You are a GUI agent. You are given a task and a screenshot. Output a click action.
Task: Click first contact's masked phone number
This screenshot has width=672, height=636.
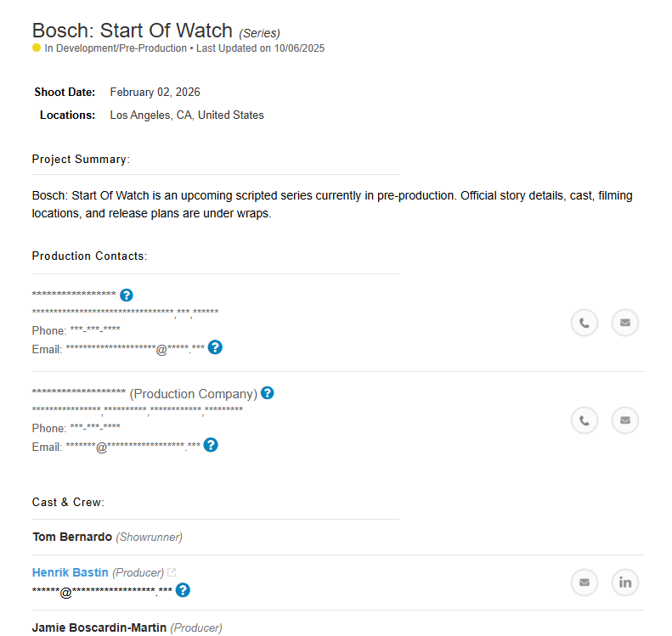[x=94, y=330]
